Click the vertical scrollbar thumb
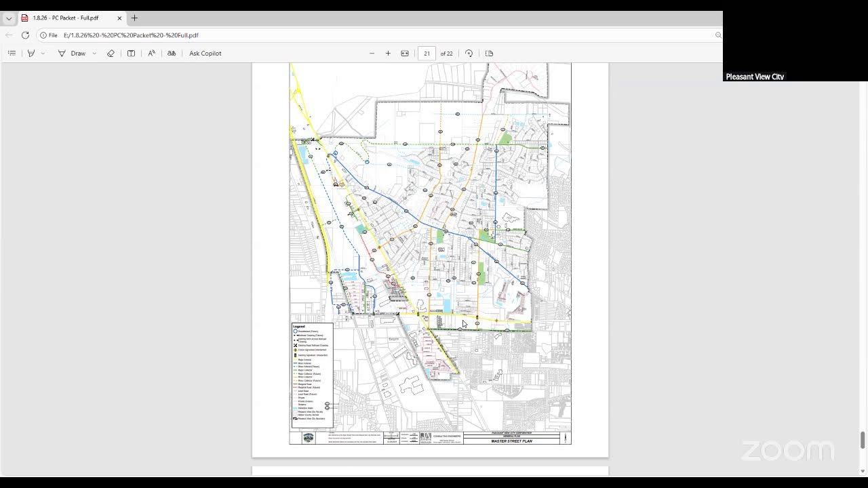Viewport: 868px width, 488px height. [x=863, y=440]
